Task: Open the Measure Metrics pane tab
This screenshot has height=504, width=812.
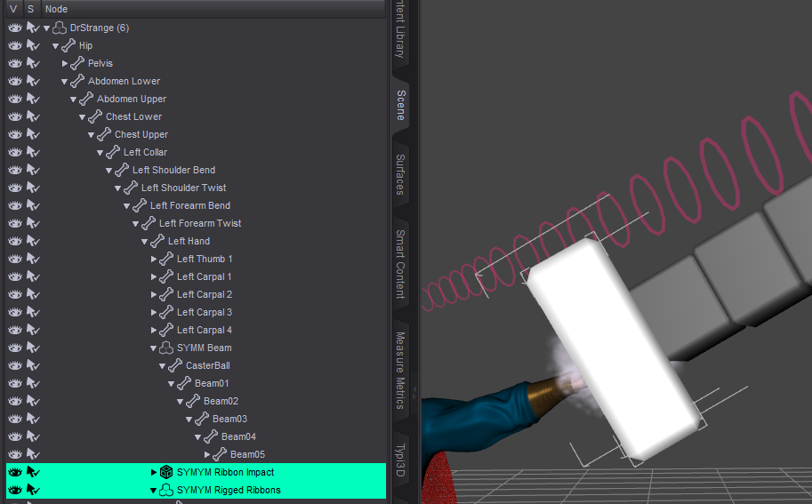Action: [400, 370]
